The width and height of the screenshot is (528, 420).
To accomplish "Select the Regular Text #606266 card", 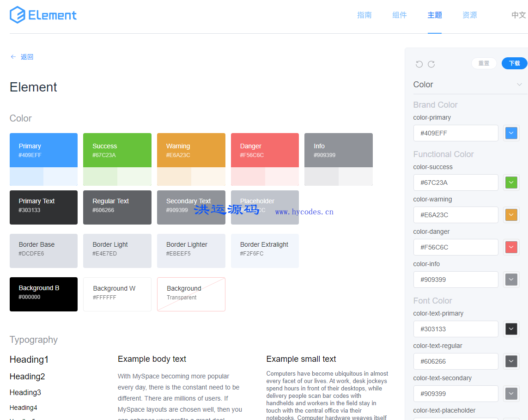I will point(117,207).
